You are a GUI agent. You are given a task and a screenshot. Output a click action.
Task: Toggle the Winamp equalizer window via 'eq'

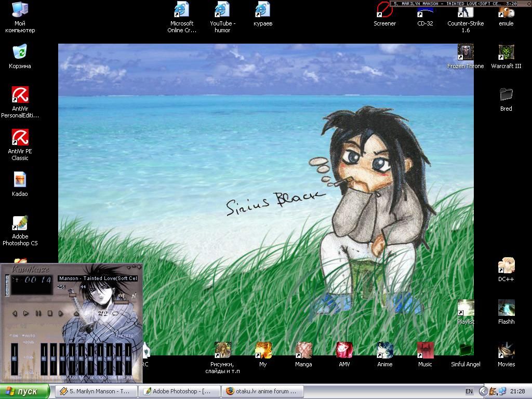121,296
